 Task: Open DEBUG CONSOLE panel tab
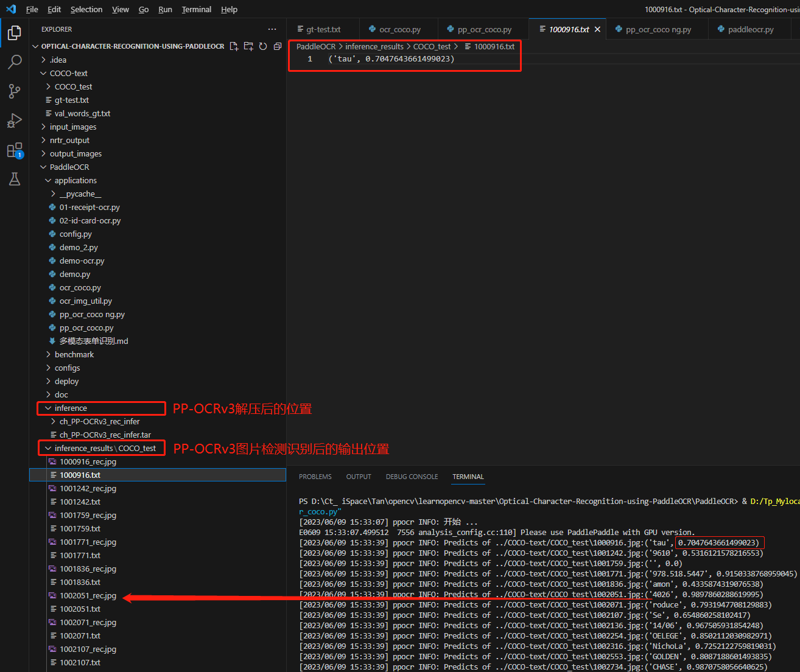coord(412,477)
